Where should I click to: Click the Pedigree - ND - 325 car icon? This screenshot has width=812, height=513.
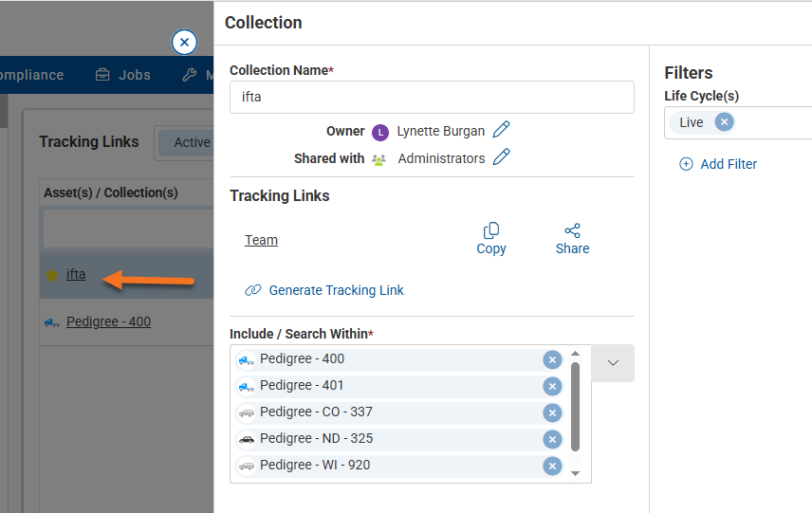coord(246,439)
